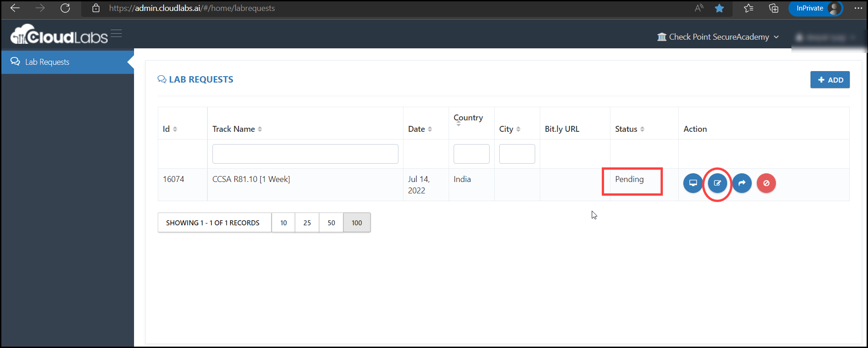Sort table by Status column
The image size is (868, 348).
pos(630,129)
